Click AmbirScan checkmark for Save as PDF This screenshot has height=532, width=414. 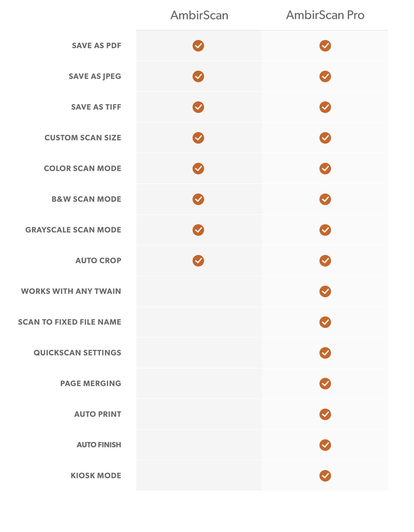[x=198, y=46]
